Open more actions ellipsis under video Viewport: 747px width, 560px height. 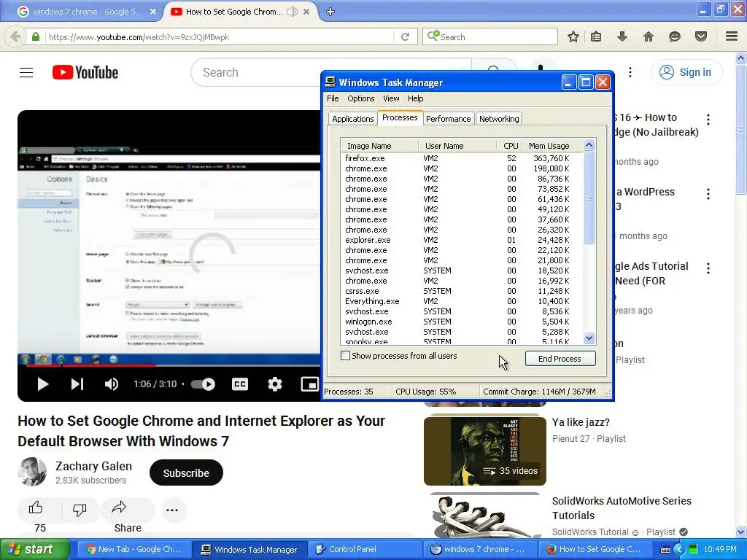[172, 510]
